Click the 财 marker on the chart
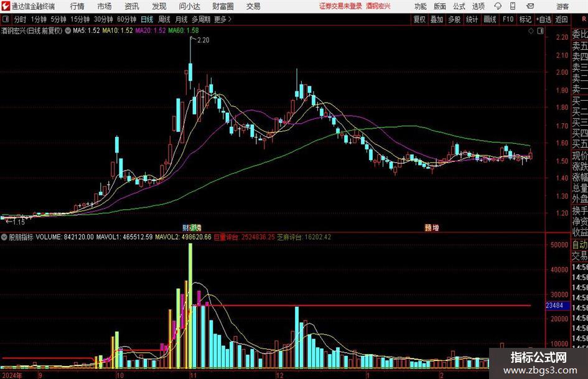The image size is (588, 379). (x=185, y=227)
